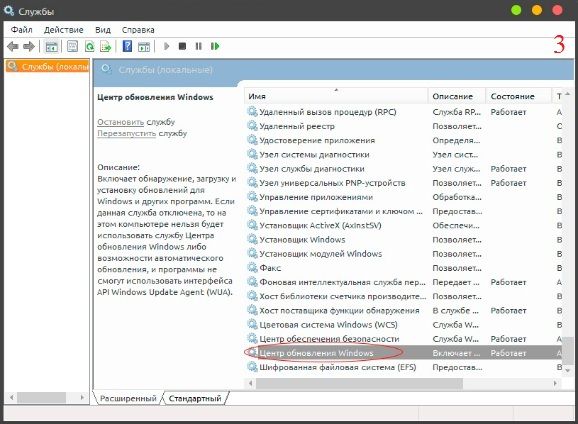Select Узел универсальных PNP-устройств service
The height and width of the screenshot is (424, 578).
[404, 183]
